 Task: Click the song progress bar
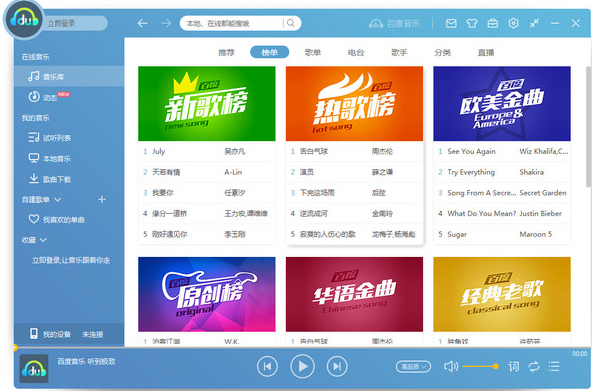[x=302, y=347]
